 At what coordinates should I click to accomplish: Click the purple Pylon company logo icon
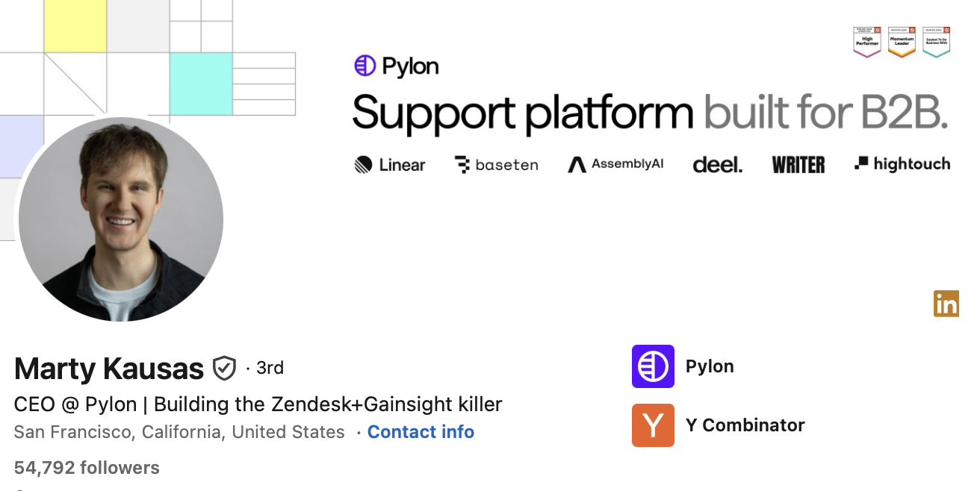pos(653,366)
